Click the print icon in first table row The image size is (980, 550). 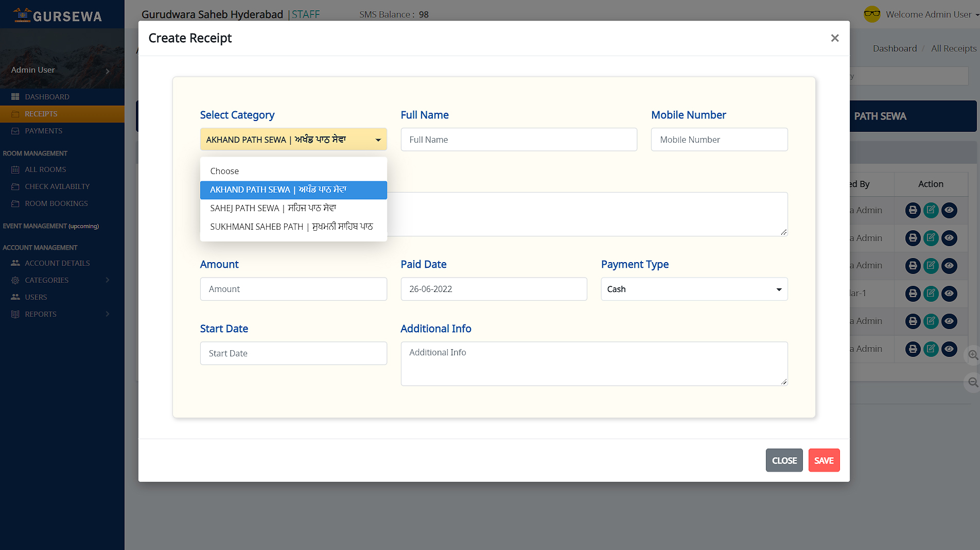point(913,210)
